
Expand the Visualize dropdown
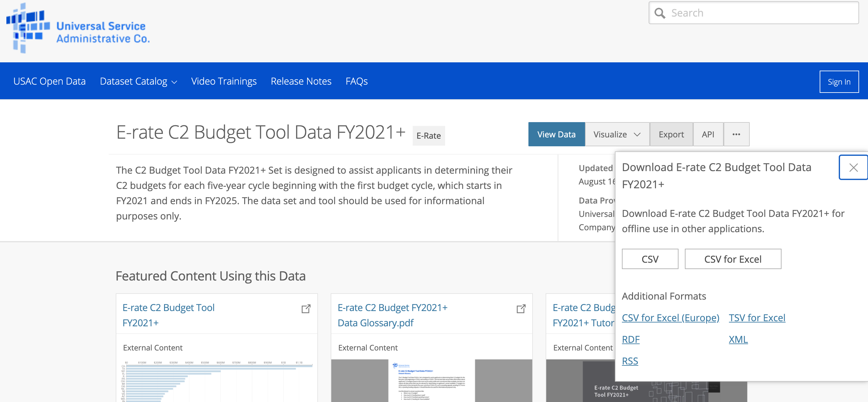tap(617, 134)
